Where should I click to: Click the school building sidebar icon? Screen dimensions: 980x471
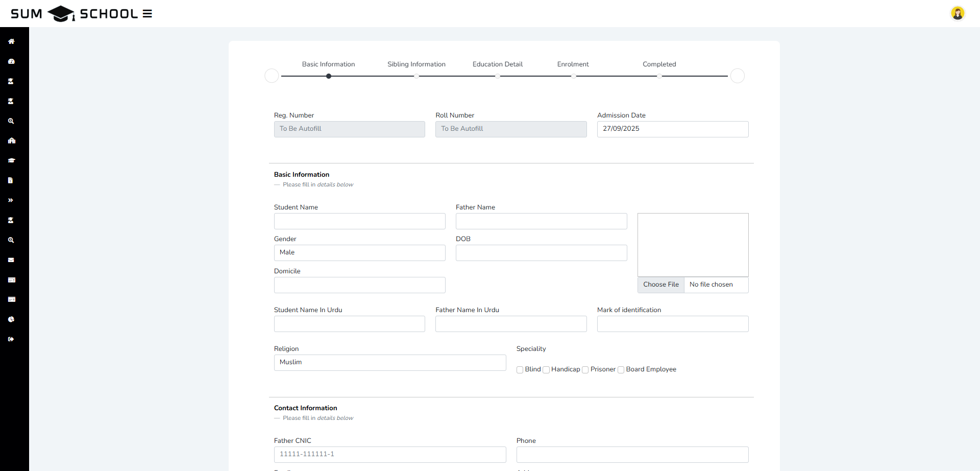click(11, 140)
